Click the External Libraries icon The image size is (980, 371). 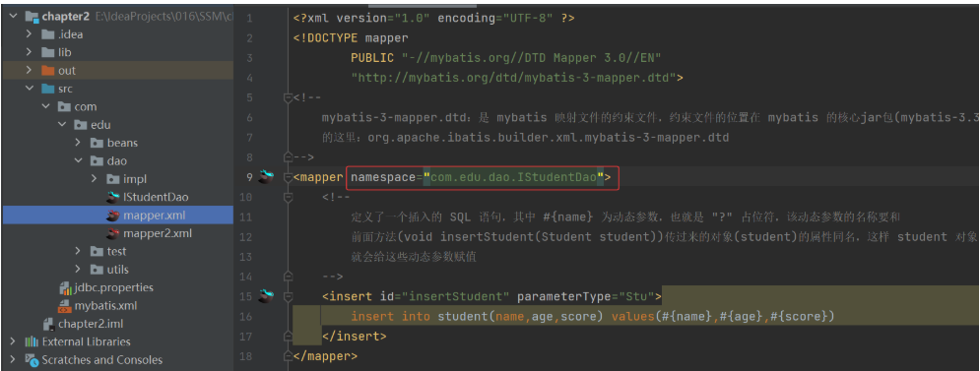[32, 341]
